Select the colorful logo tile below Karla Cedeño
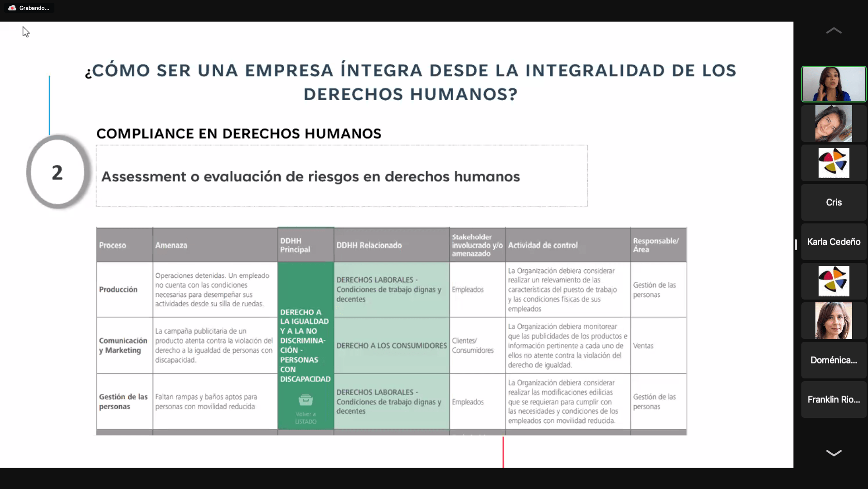Screen dimensions: 868x489 point(833,281)
